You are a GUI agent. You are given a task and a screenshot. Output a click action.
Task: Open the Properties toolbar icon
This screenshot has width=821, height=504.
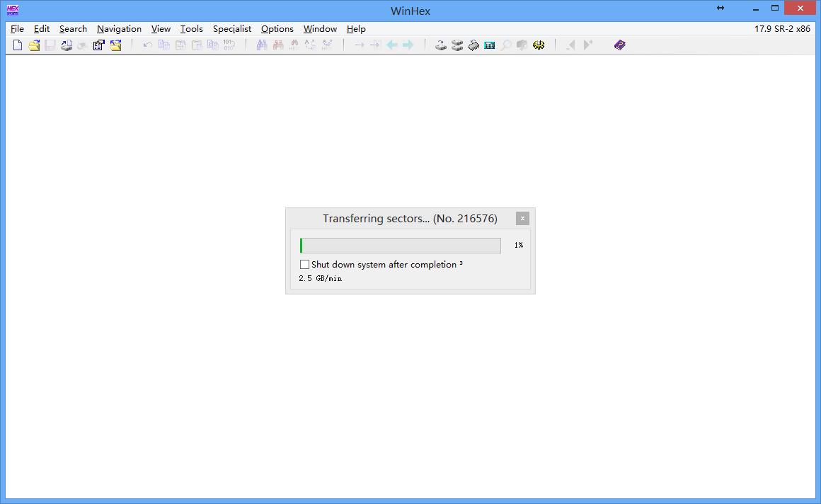pyautogui.click(x=99, y=45)
